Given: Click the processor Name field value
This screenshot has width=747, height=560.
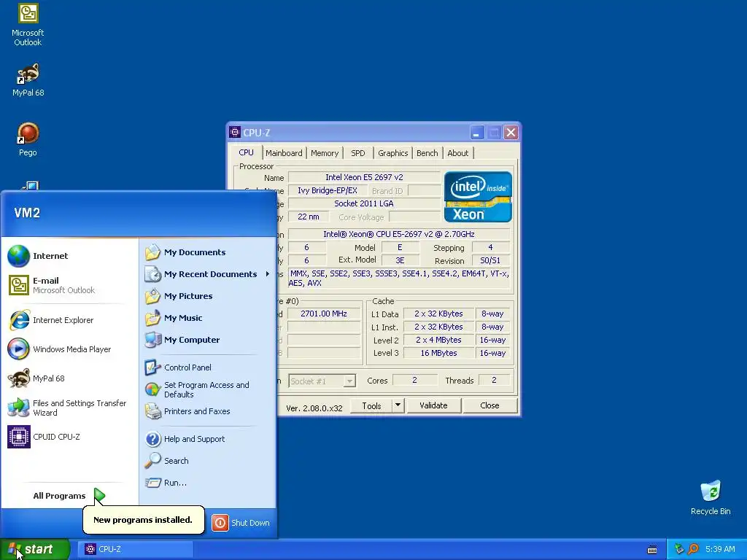Looking at the screenshot, I should coord(364,177).
